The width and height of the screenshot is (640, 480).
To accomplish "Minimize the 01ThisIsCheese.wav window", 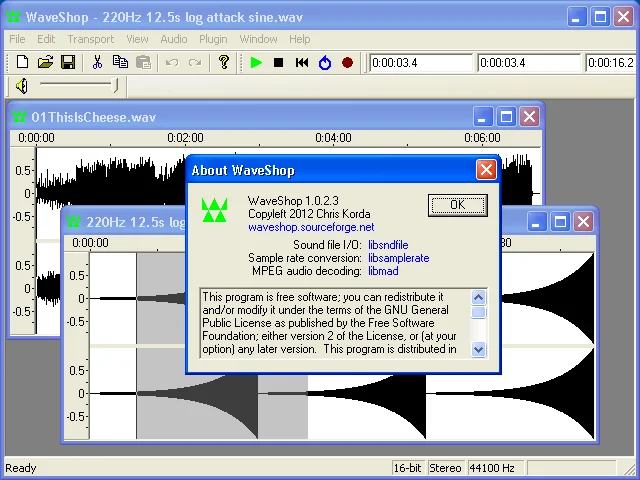I will [483, 117].
